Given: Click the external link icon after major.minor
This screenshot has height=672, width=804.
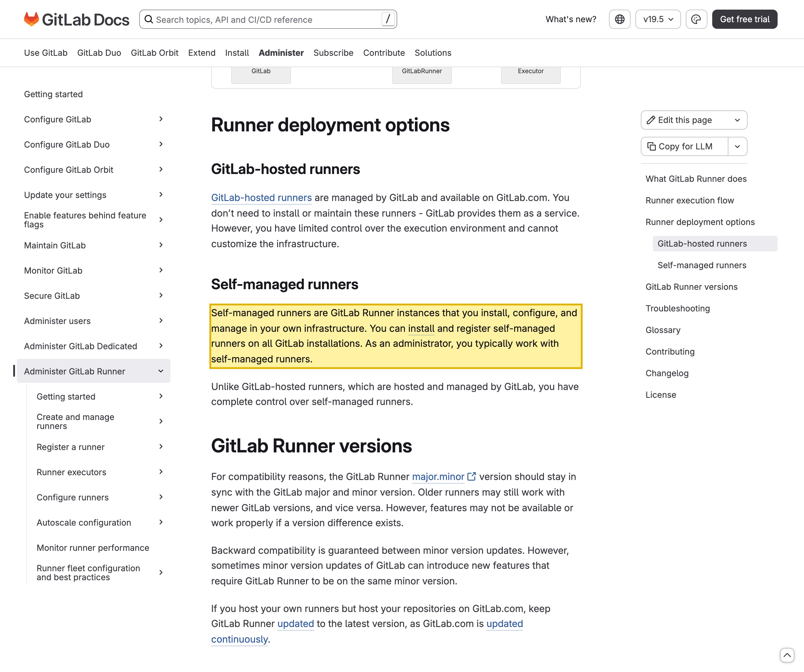Looking at the screenshot, I should [472, 476].
